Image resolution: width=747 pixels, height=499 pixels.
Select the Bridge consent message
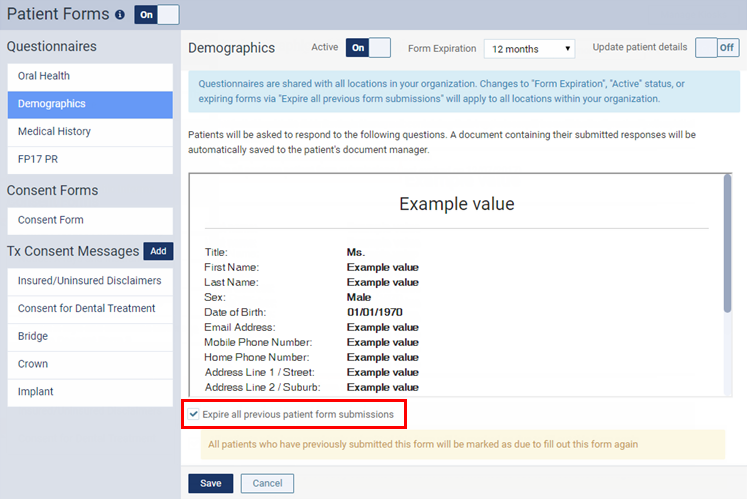coord(90,337)
